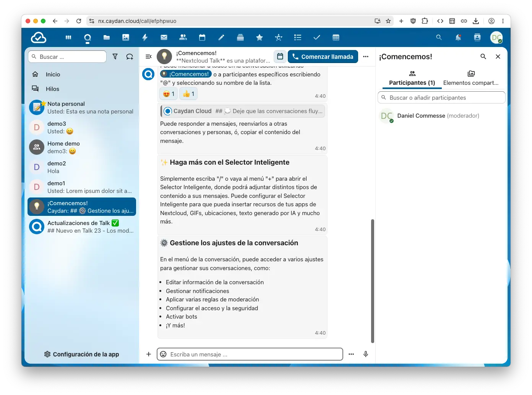Reload the page in the browser
Image resolution: width=532 pixels, height=395 pixels.
[x=79, y=21]
